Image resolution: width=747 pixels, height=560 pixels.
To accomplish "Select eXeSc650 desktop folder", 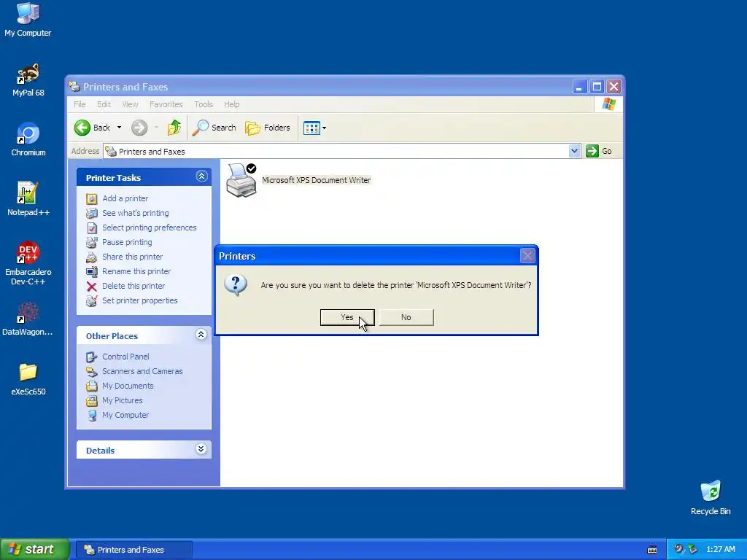I will click(x=28, y=379).
